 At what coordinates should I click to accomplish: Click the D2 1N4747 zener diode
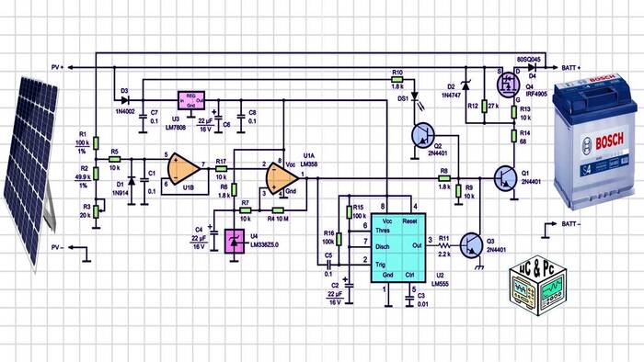[x=466, y=85]
